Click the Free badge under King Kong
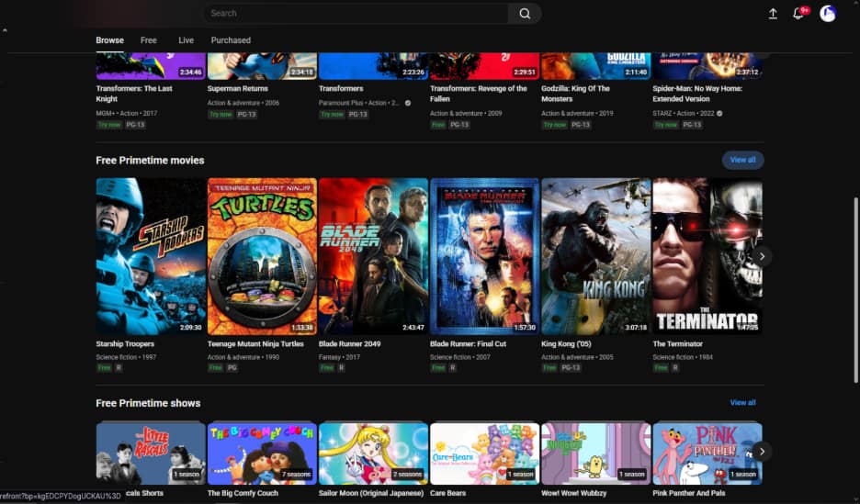Viewport: 860px width, 504px height. click(x=549, y=367)
